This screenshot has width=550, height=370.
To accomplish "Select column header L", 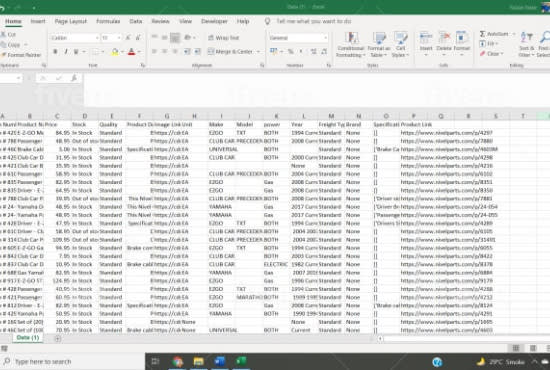I will tap(304, 116).
